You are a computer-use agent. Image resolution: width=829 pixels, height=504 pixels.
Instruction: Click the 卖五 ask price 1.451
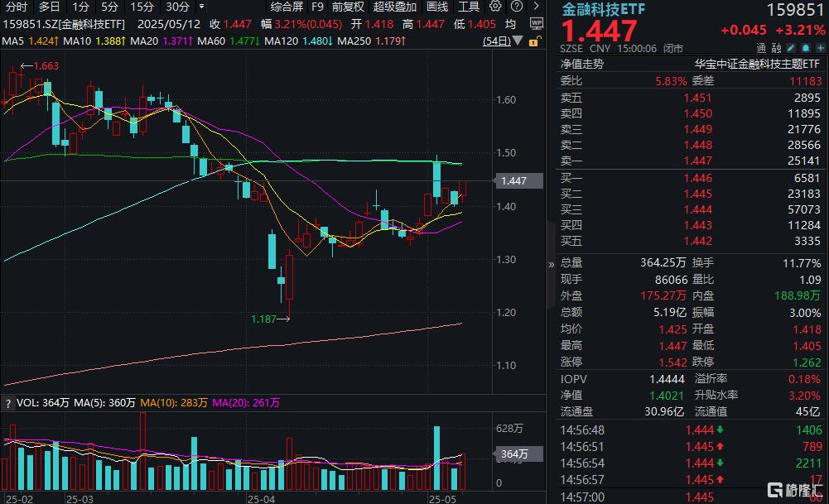[x=697, y=98]
